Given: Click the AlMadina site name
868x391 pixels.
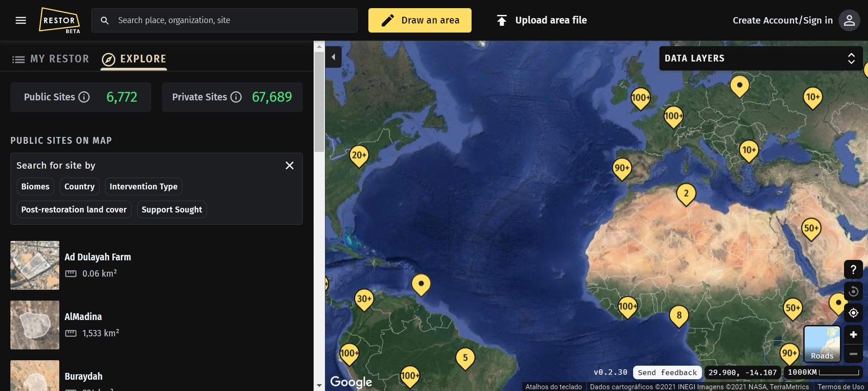Looking at the screenshot, I should pos(83,316).
